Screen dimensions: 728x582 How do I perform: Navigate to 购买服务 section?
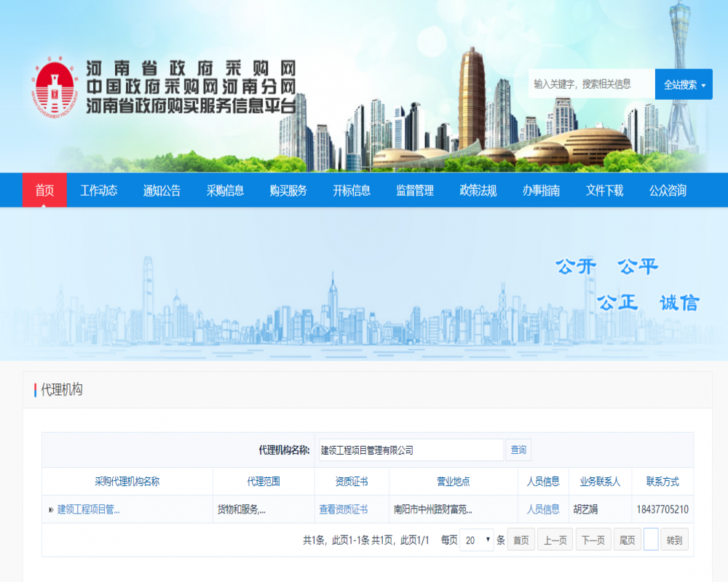pyautogui.click(x=288, y=191)
